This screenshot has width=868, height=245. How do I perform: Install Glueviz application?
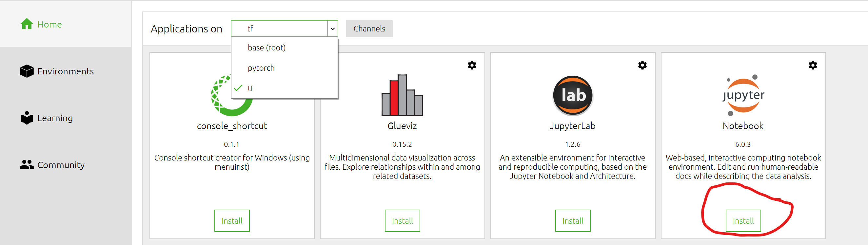pos(402,221)
